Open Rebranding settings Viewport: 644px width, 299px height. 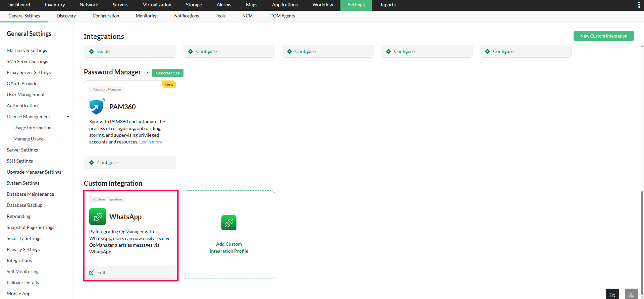tap(19, 216)
